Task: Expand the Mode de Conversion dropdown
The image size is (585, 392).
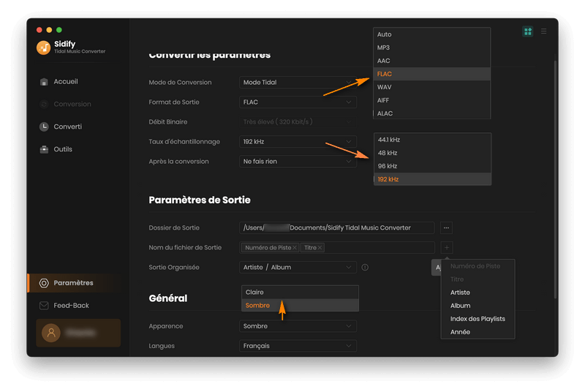Action: tap(298, 83)
